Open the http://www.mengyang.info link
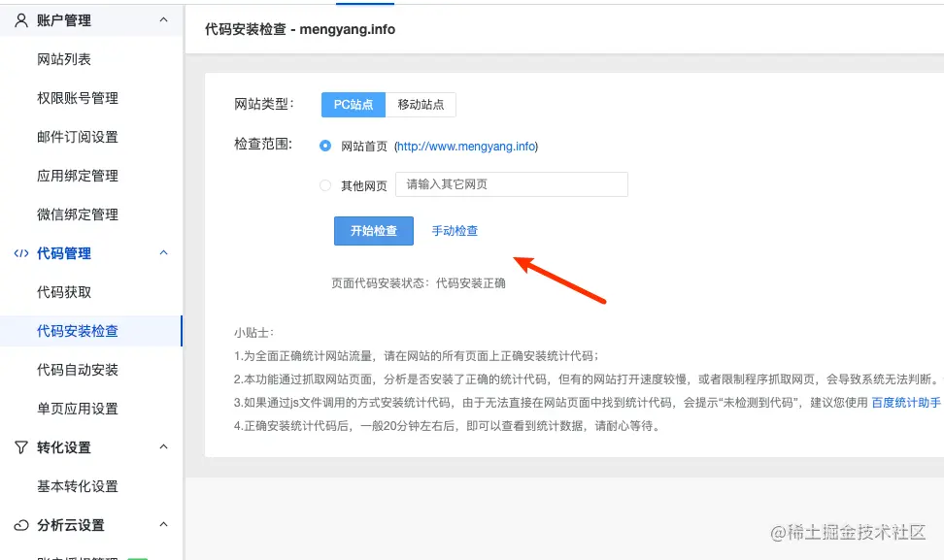The image size is (944, 560). pyautogui.click(x=466, y=147)
